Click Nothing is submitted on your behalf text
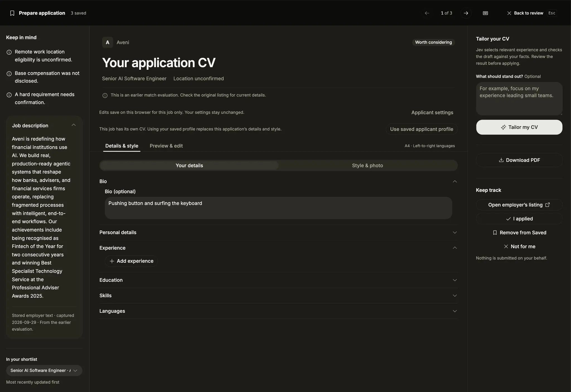The width and height of the screenshot is (571, 392). [x=511, y=258]
